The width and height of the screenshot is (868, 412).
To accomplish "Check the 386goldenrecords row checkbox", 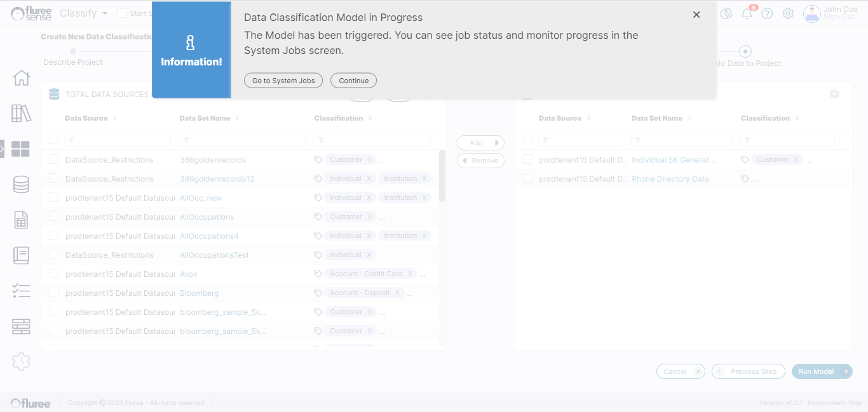I will click(54, 159).
